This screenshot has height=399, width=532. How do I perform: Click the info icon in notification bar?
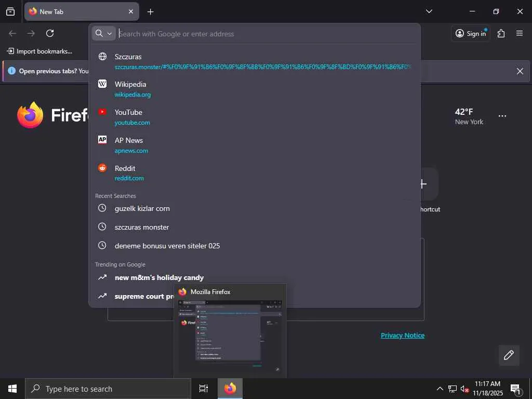pos(11,71)
